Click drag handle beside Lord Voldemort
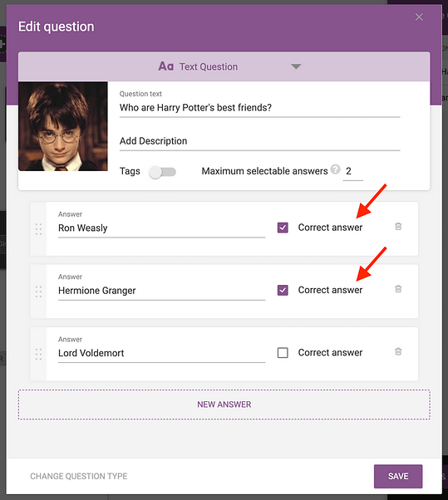 pos(38,354)
